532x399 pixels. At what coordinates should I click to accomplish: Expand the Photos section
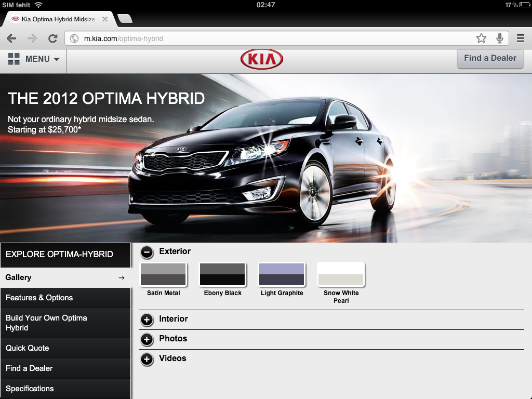tap(147, 339)
